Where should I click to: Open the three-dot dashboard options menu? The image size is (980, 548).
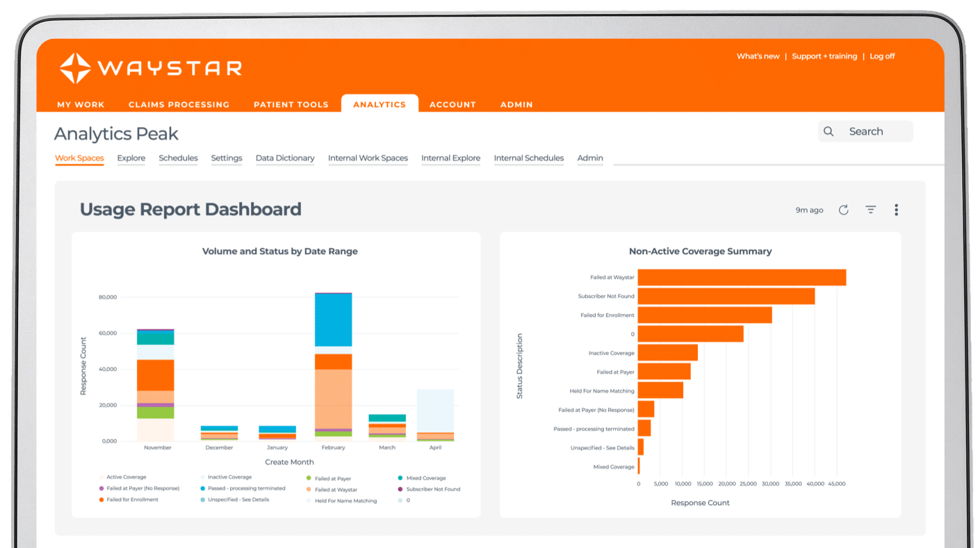pos(897,210)
